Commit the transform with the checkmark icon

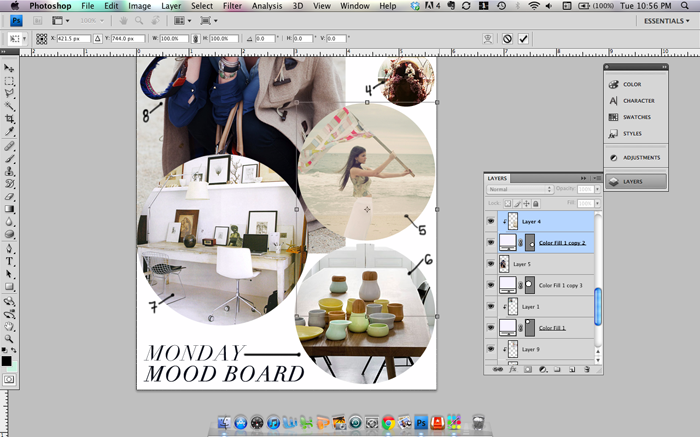point(524,39)
